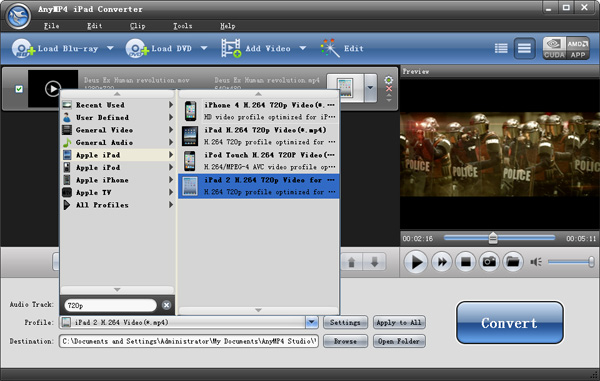Click the video thumbnail play button
Screen dimensions: 600x381
pos(53,88)
